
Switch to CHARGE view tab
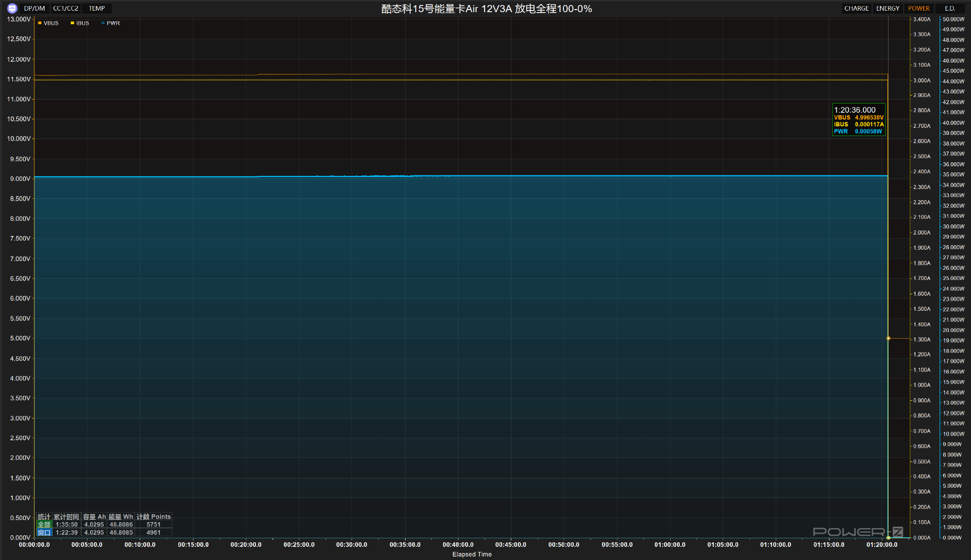point(856,9)
